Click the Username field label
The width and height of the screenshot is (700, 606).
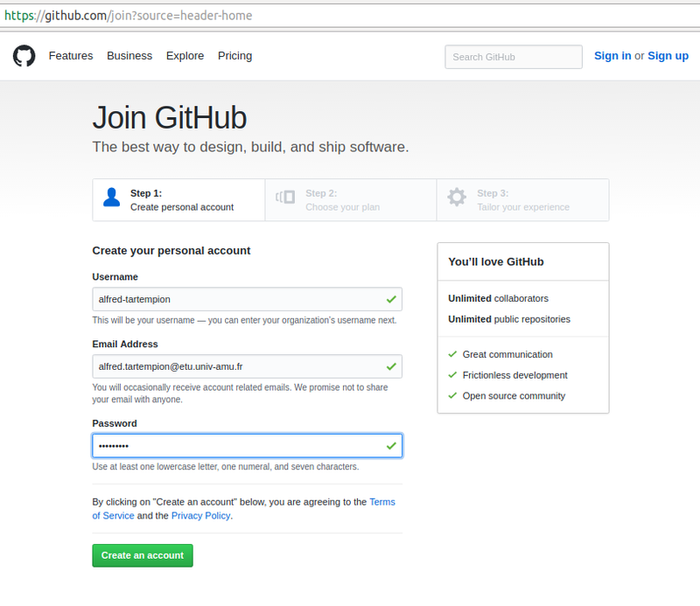pyautogui.click(x=115, y=276)
